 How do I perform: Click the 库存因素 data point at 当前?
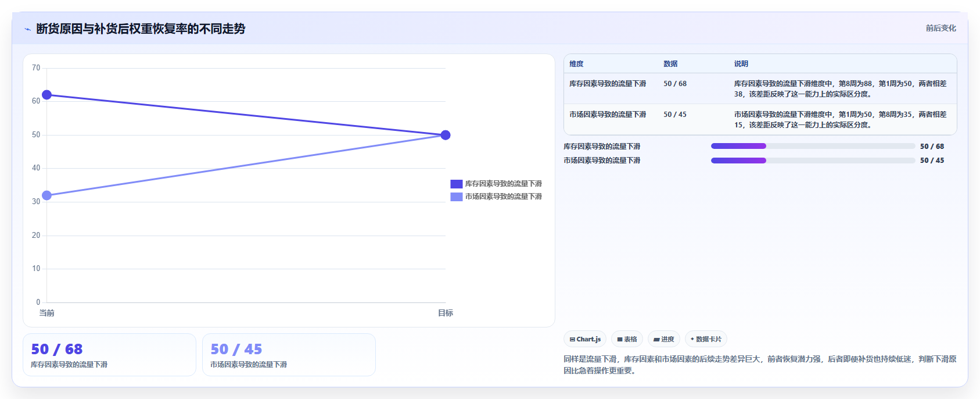(x=46, y=95)
